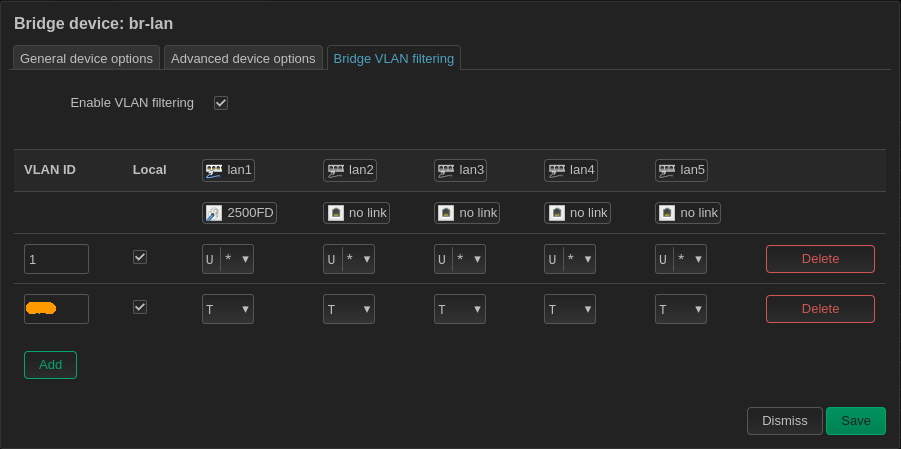Add a new VLAN entry

tap(50, 365)
